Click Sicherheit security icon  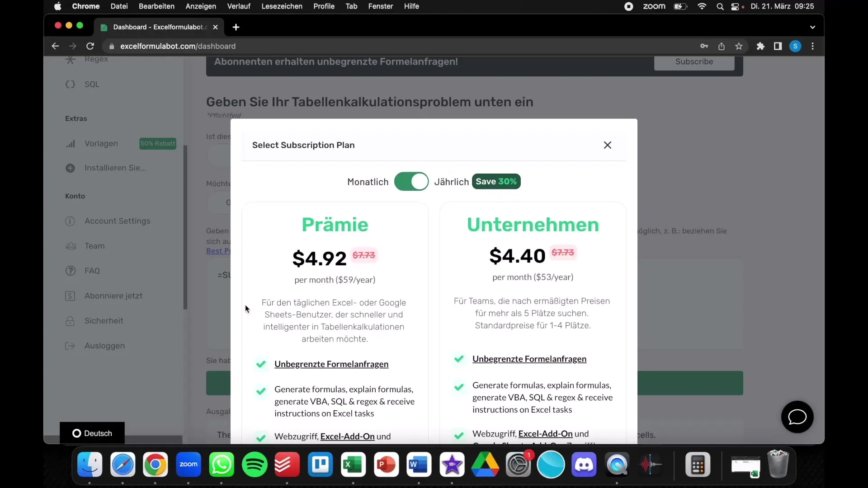[x=71, y=320]
